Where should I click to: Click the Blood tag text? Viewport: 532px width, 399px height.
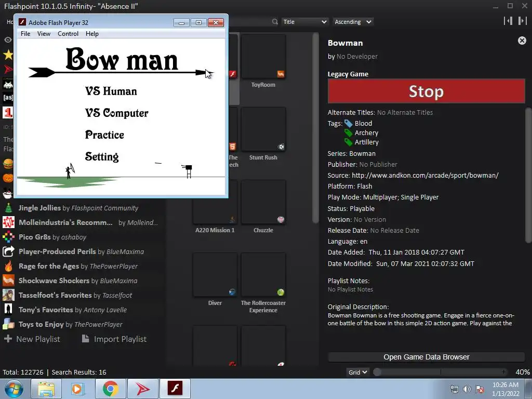(x=363, y=124)
